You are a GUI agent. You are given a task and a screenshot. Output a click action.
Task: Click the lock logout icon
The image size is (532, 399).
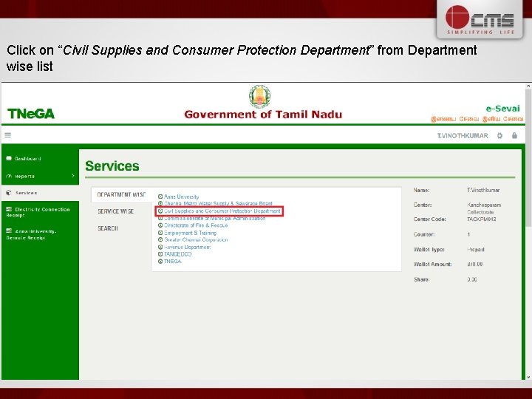(x=515, y=135)
